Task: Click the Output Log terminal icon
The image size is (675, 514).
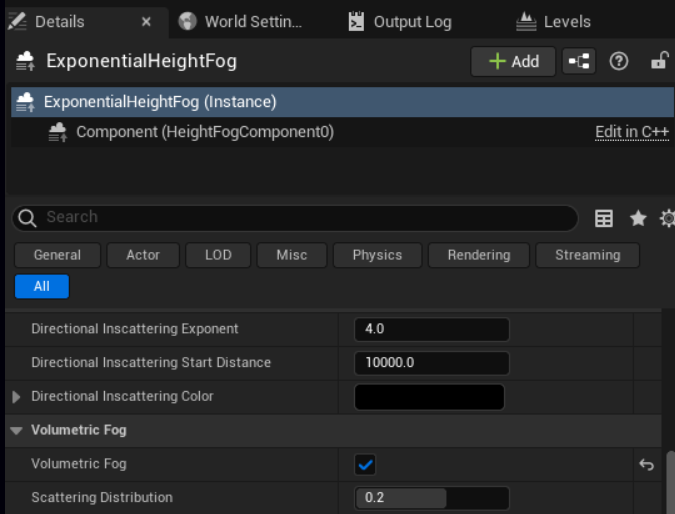Action: pos(356,22)
